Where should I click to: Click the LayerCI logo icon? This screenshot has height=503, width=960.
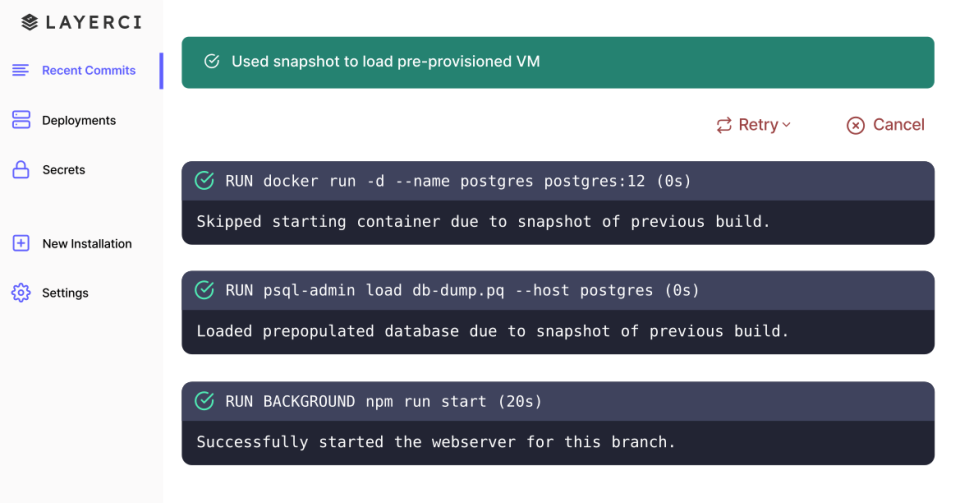pos(29,22)
